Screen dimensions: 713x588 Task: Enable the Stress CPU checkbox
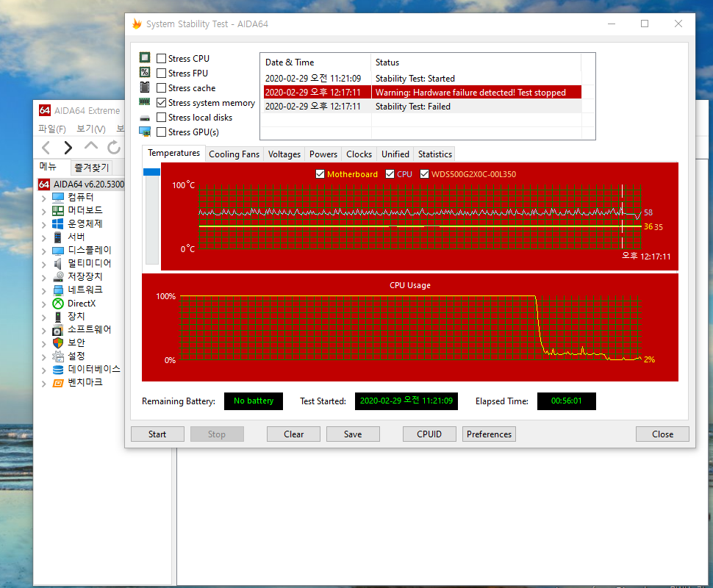pos(161,58)
